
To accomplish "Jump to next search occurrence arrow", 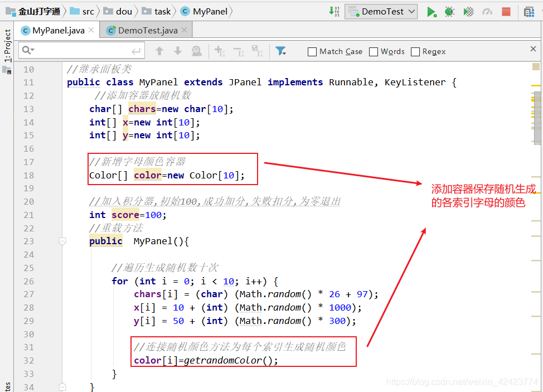I will (178, 51).
